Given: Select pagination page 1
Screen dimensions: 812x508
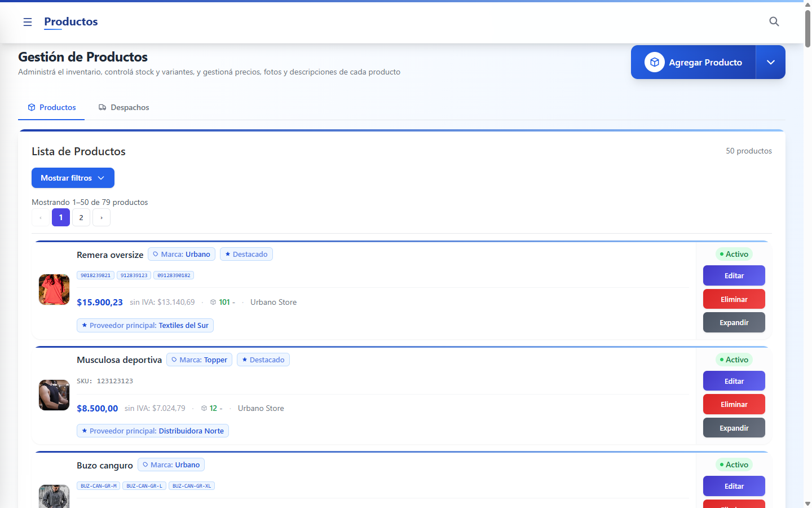Looking at the screenshot, I should pos(61,217).
